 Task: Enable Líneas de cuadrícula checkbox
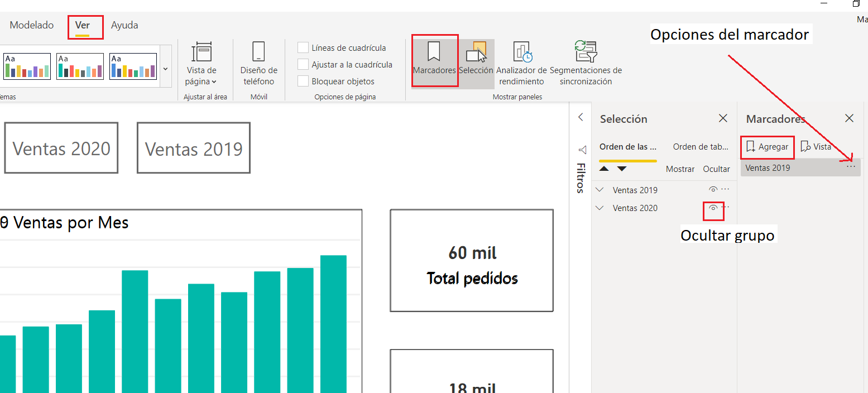pos(303,48)
